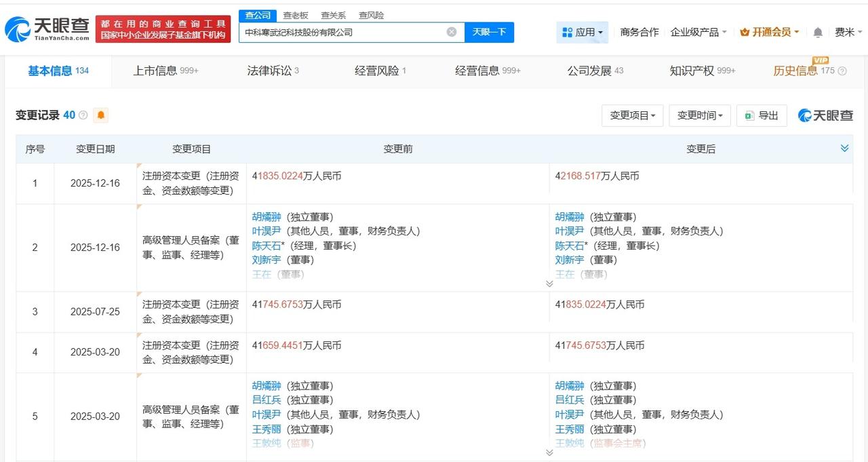Open the 变更项目 filter dropdown

click(632, 115)
